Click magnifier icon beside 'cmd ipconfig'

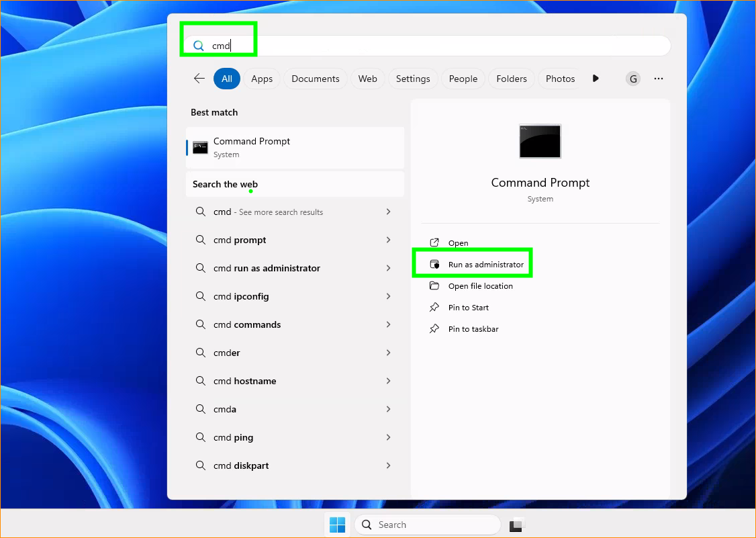[x=201, y=296]
